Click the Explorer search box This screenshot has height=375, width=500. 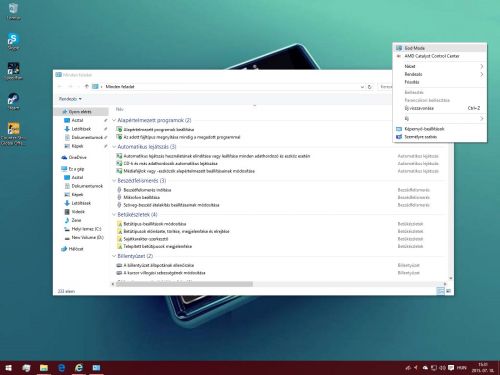coord(386,87)
